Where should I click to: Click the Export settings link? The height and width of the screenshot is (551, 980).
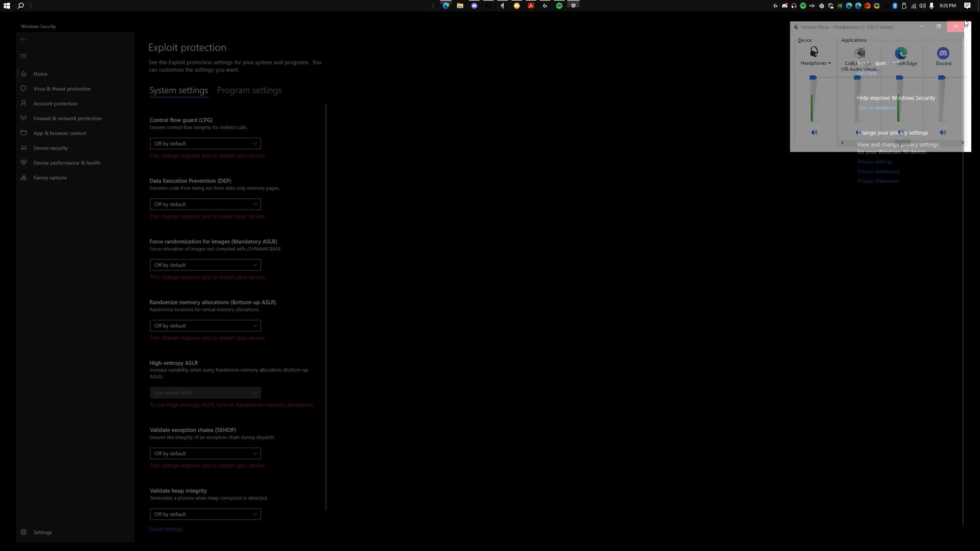pos(166,529)
